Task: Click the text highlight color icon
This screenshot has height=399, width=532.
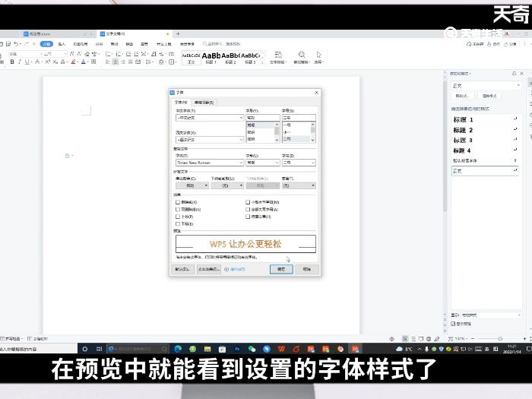Action: [73, 62]
